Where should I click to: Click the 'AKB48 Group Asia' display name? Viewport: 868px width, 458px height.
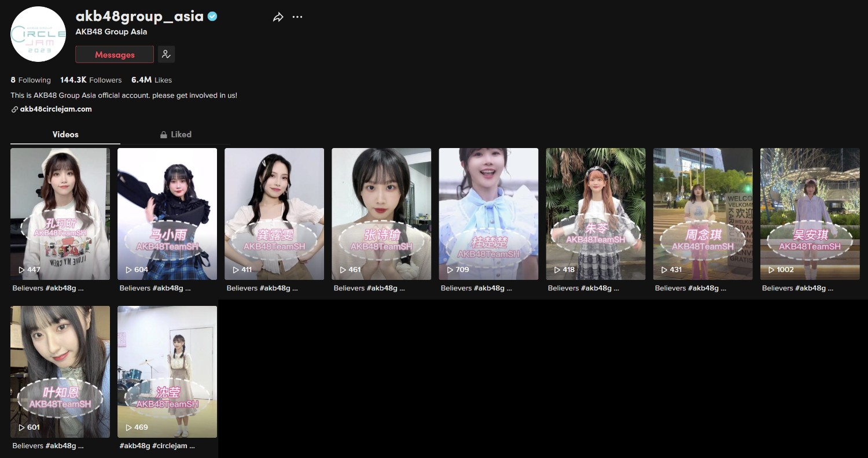tap(111, 32)
